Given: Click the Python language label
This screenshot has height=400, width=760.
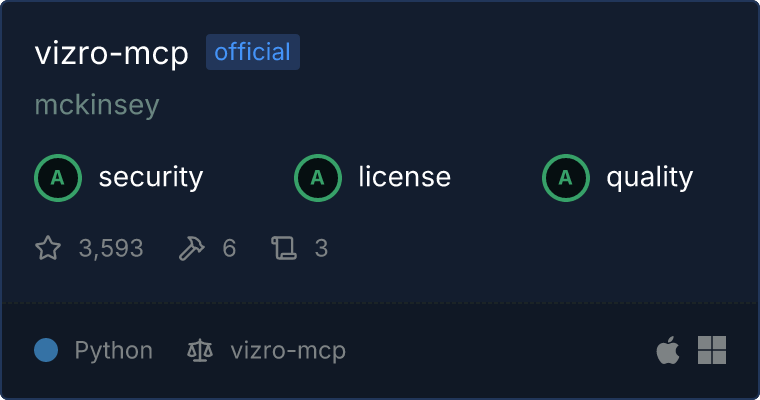Looking at the screenshot, I should pos(114,351).
